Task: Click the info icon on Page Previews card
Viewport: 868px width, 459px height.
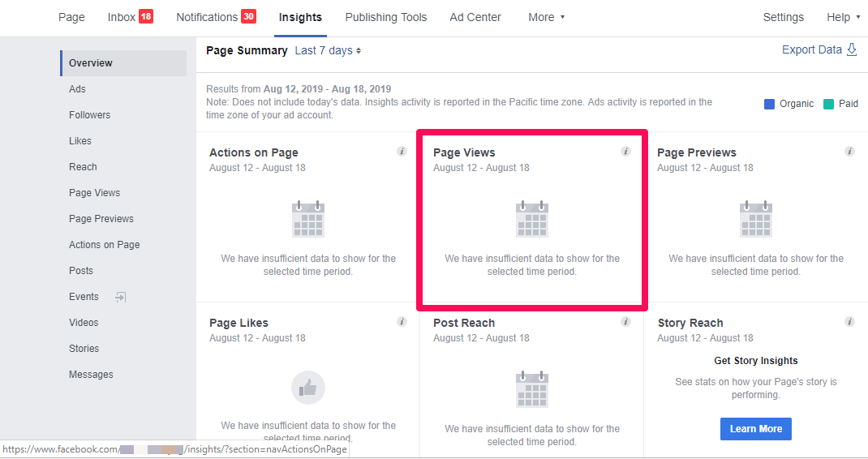Action: pos(849,152)
